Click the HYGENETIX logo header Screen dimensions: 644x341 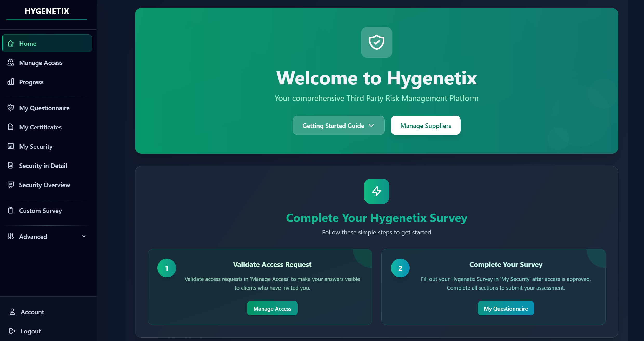(x=47, y=11)
